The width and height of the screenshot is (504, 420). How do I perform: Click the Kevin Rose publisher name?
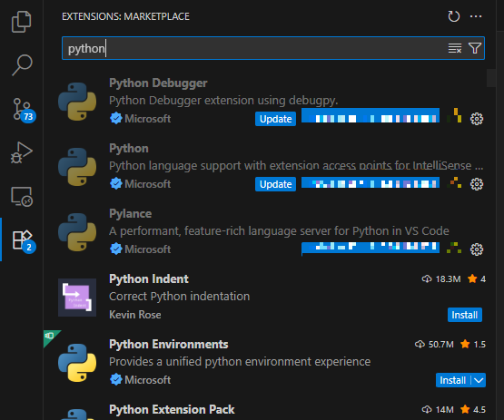pos(135,315)
